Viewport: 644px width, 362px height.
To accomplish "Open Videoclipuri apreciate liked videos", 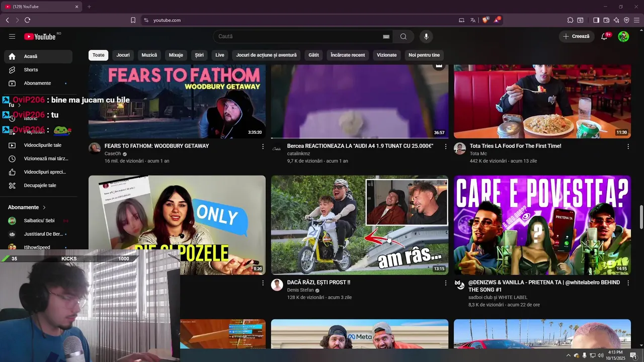I will coord(38,172).
